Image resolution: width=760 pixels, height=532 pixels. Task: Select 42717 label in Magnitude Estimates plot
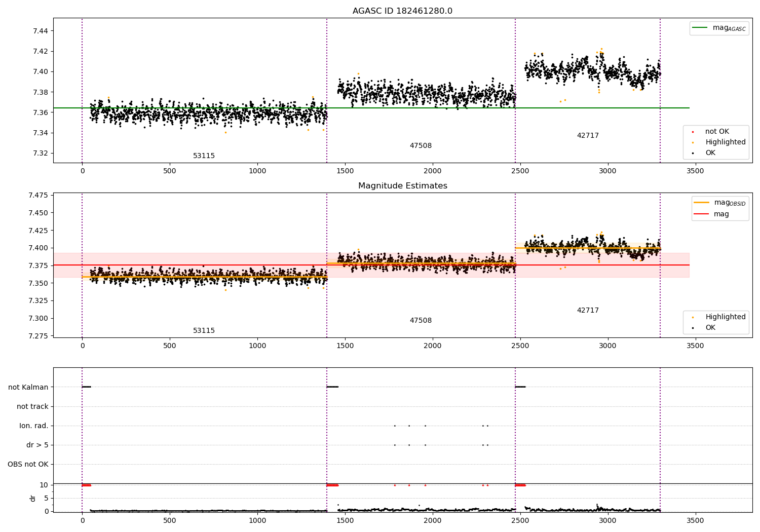tap(588, 311)
